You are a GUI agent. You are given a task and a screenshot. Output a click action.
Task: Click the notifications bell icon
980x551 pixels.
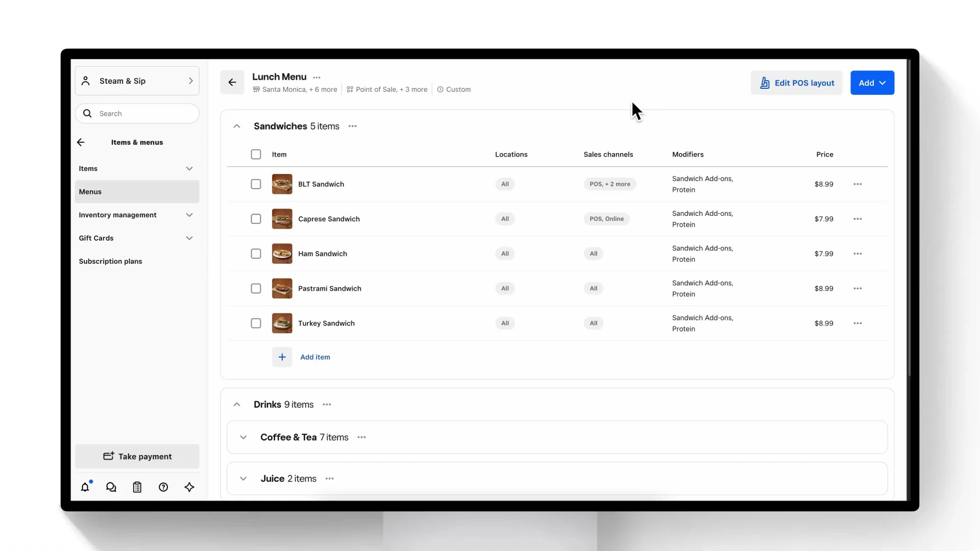coord(85,487)
